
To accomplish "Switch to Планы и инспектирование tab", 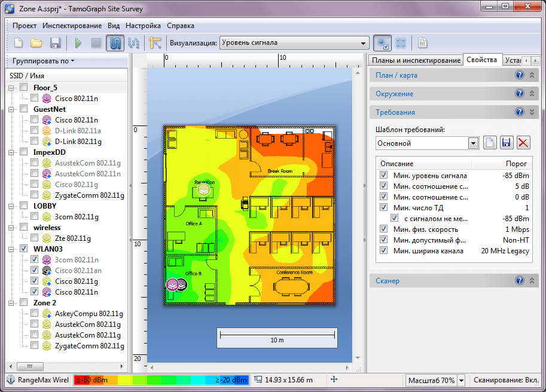I will 416,60.
